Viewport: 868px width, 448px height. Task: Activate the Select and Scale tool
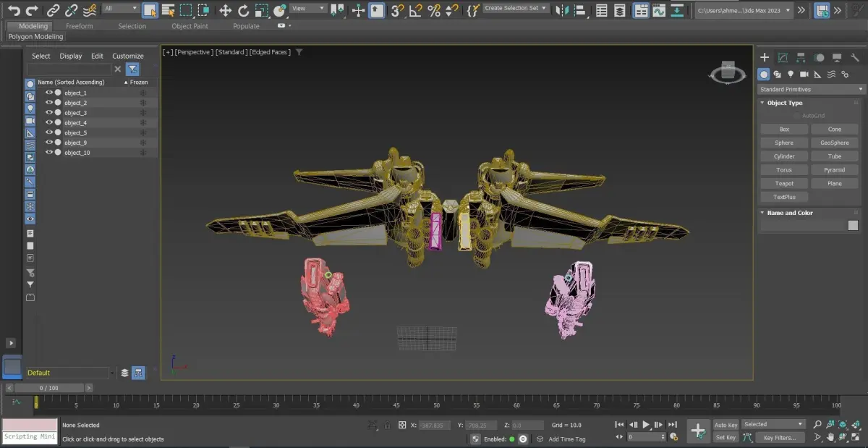[261, 10]
